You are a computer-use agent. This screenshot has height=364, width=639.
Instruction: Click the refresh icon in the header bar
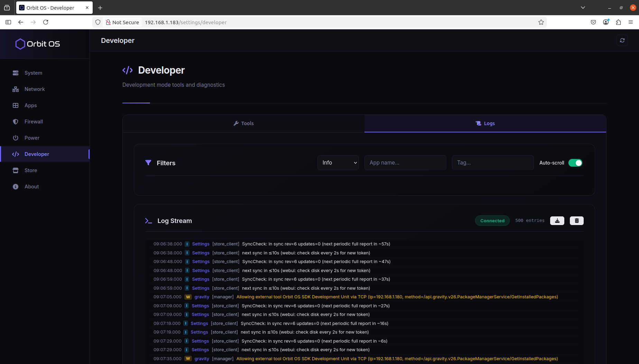(622, 40)
